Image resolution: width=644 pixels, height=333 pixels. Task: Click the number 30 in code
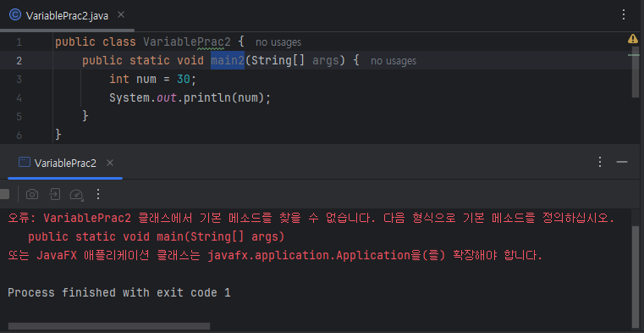(x=184, y=79)
